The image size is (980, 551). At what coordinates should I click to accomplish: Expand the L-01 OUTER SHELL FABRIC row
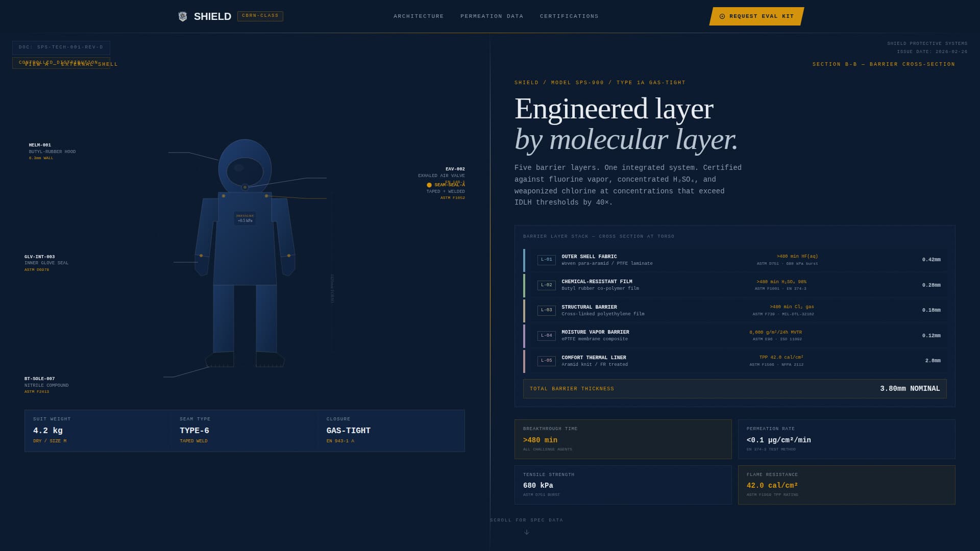point(735,260)
